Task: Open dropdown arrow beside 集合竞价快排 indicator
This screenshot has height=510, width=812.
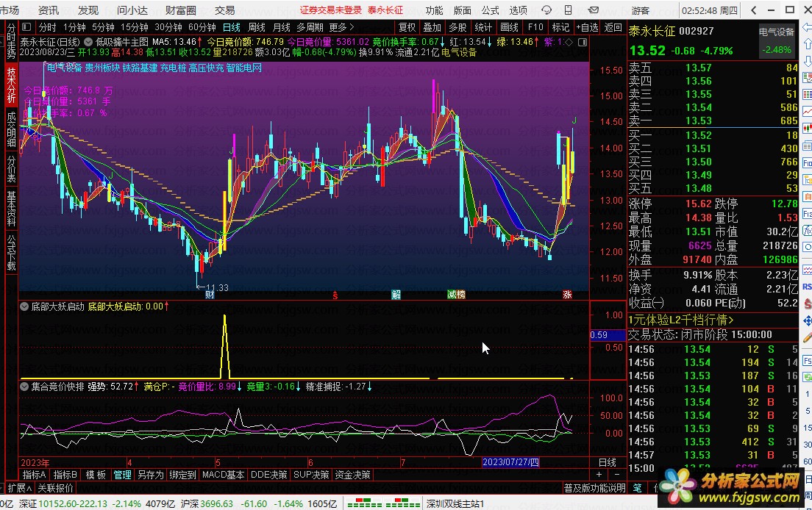Action: click(24, 387)
